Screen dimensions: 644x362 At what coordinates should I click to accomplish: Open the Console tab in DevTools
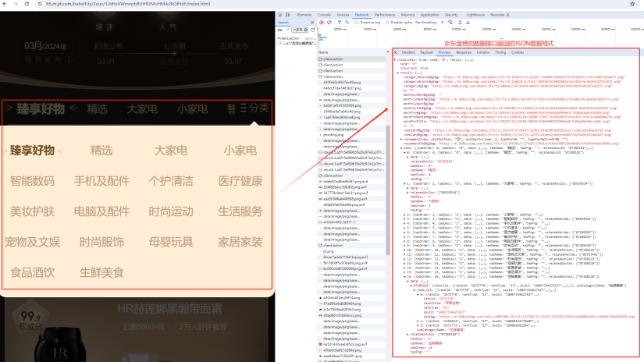[323, 15]
